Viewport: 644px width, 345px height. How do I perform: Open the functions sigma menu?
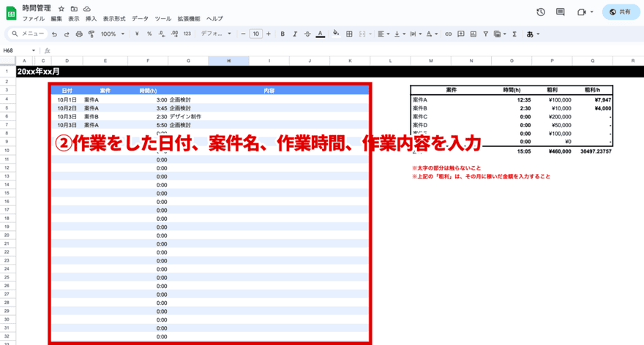[514, 34]
